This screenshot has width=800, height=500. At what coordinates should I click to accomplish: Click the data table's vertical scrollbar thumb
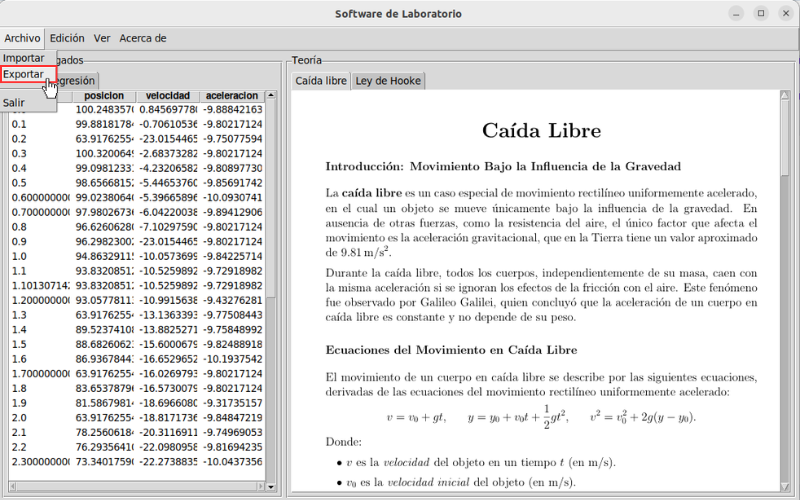pos(271,199)
